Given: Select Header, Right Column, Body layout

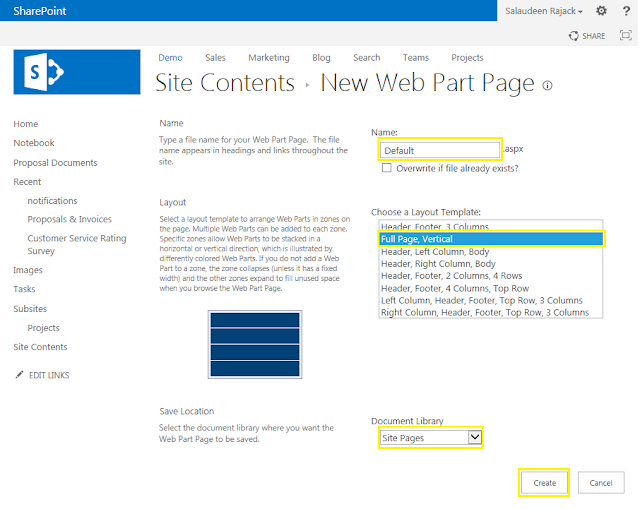Looking at the screenshot, I should tap(491, 264).
